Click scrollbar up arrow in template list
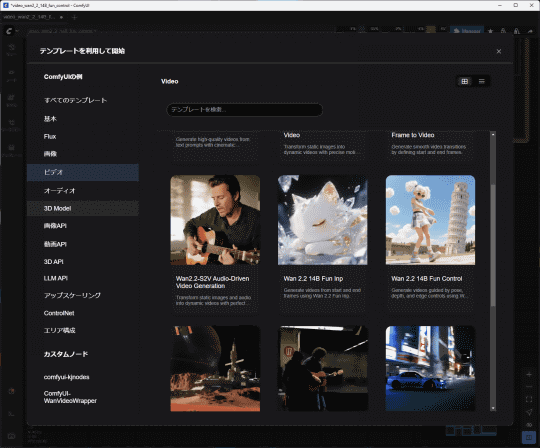 493,135
